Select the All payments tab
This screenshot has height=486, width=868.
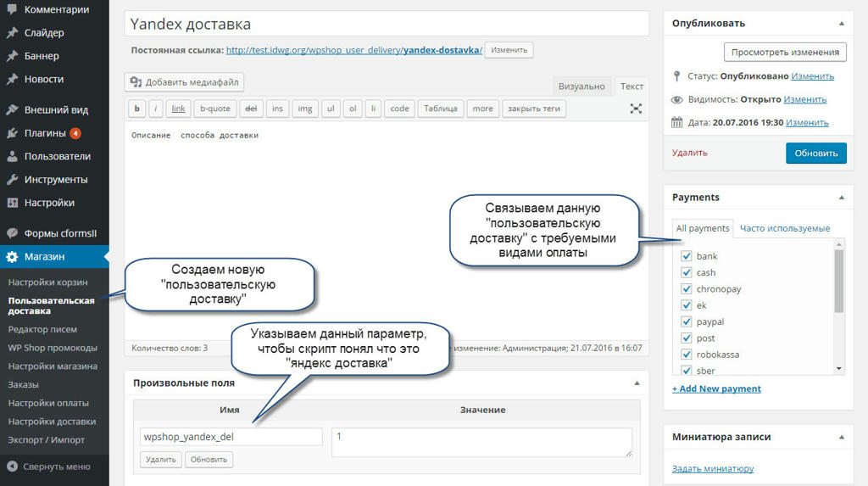point(703,228)
